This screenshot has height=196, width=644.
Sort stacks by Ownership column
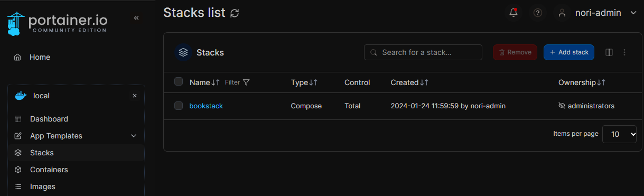click(582, 82)
